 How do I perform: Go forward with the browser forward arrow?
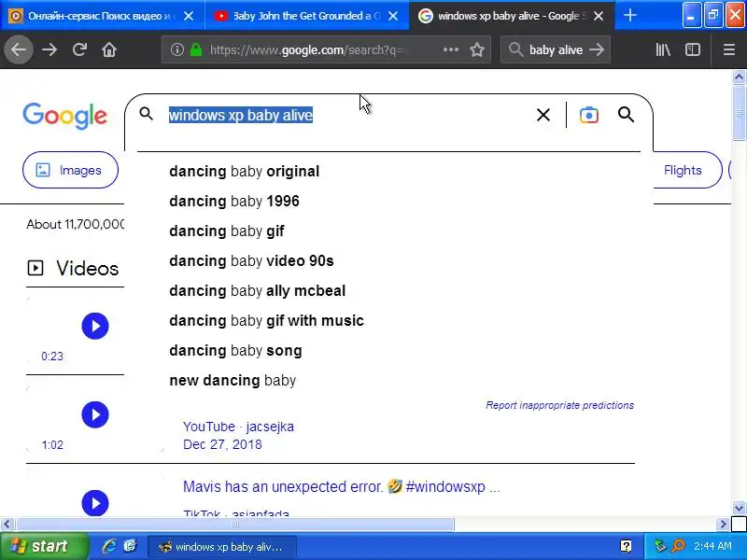tap(49, 49)
